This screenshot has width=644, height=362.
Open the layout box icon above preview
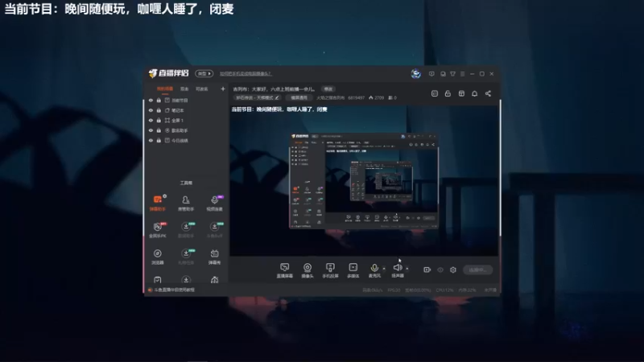pos(461,93)
